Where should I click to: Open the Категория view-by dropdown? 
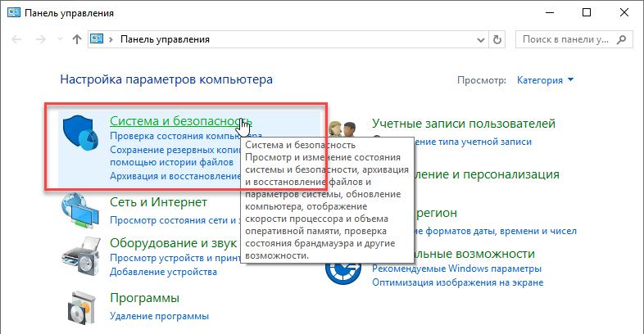[545, 80]
